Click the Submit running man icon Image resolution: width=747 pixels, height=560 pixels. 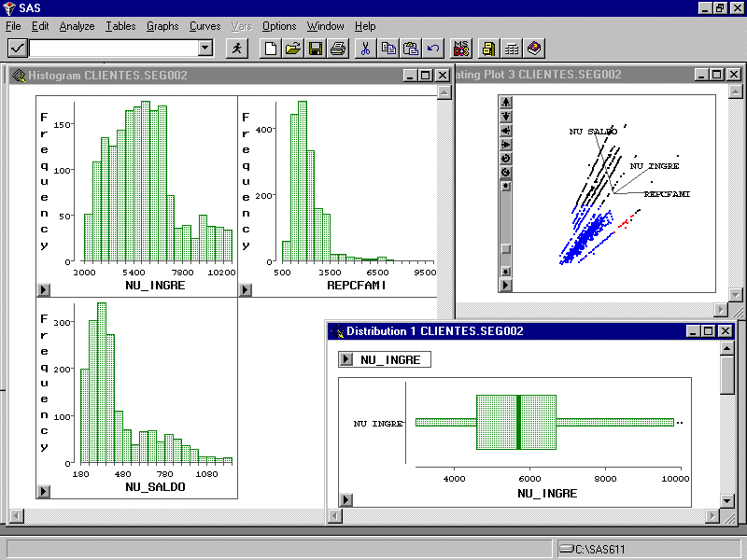tap(236, 48)
